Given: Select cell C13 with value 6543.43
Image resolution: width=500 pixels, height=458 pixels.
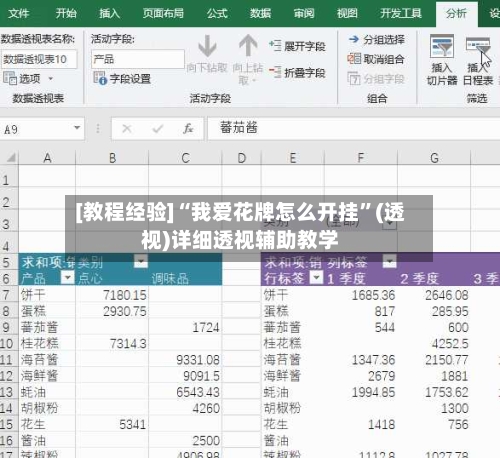Looking at the screenshot, I should click(x=185, y=392).
